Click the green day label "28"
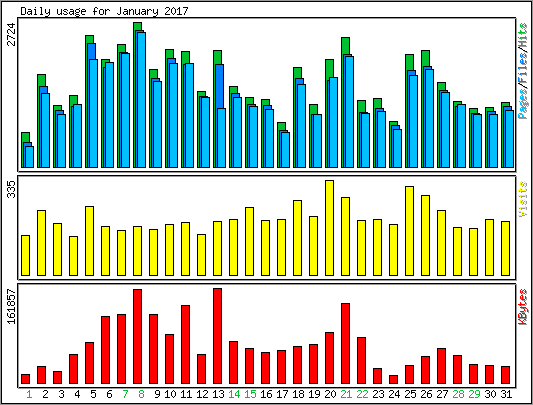This screenshot has width=533, height=405. 458,394
